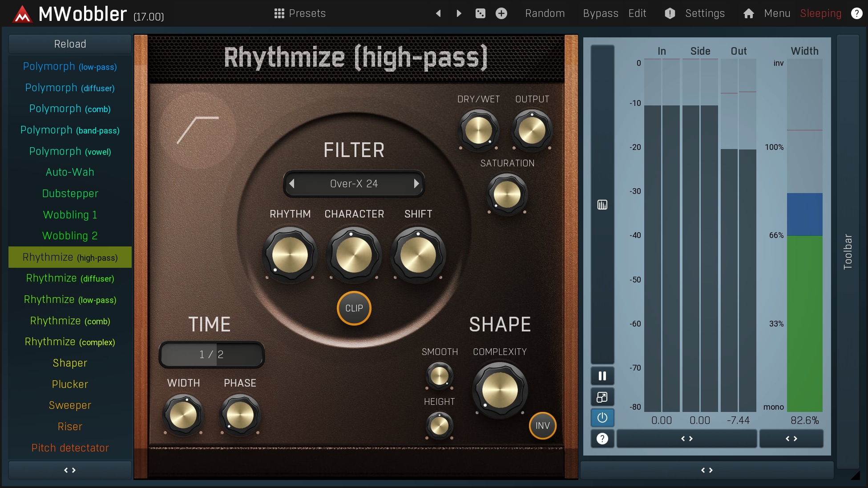Go to next preset with right arrow

[x=459, y=13]
